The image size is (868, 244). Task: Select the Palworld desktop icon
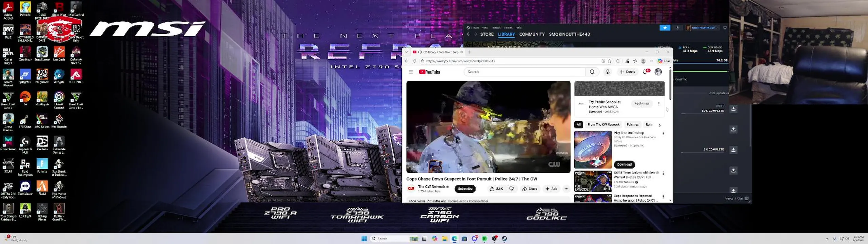pyautogui.click(x=25, y=9)
